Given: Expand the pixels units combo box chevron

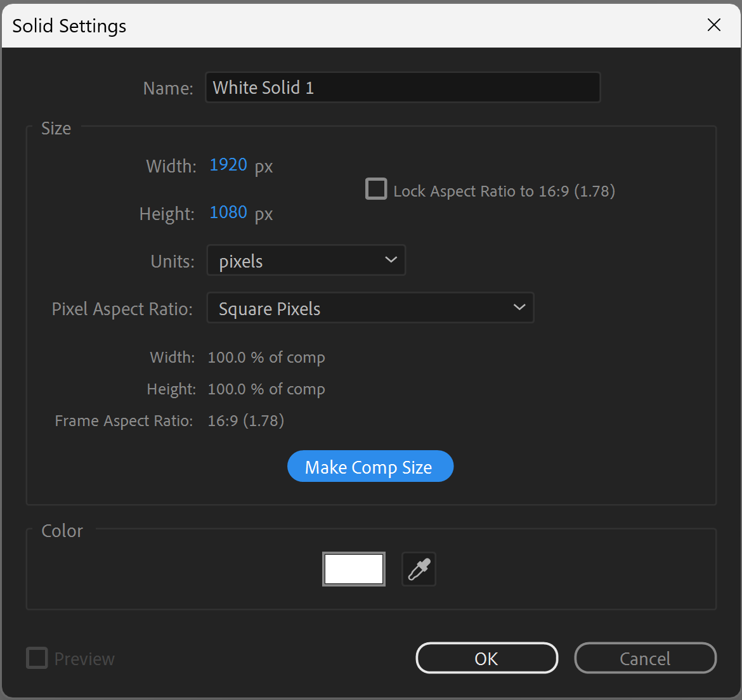Looking at the screenshot, I should tap(392, 260).
